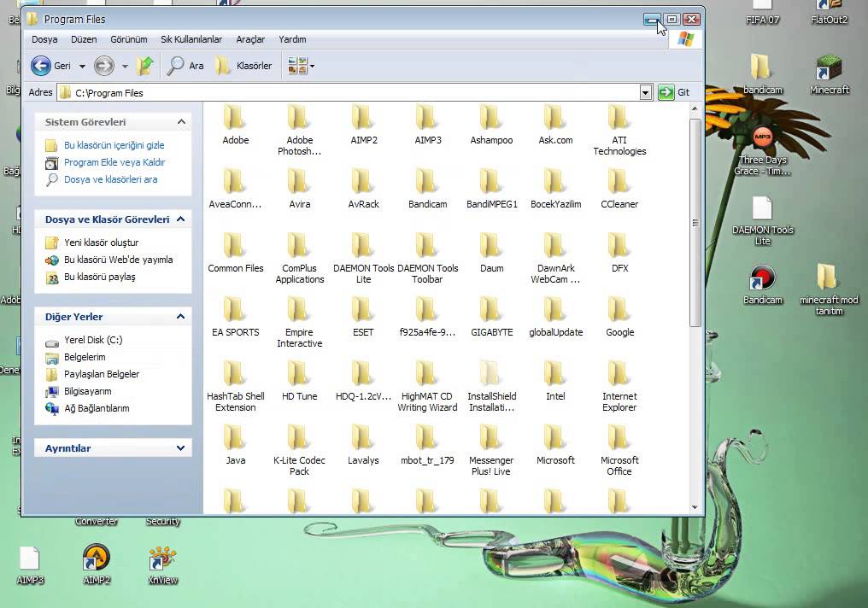Click the scroll down arrow
The image size is (868, 608).
tap(695, 507)
